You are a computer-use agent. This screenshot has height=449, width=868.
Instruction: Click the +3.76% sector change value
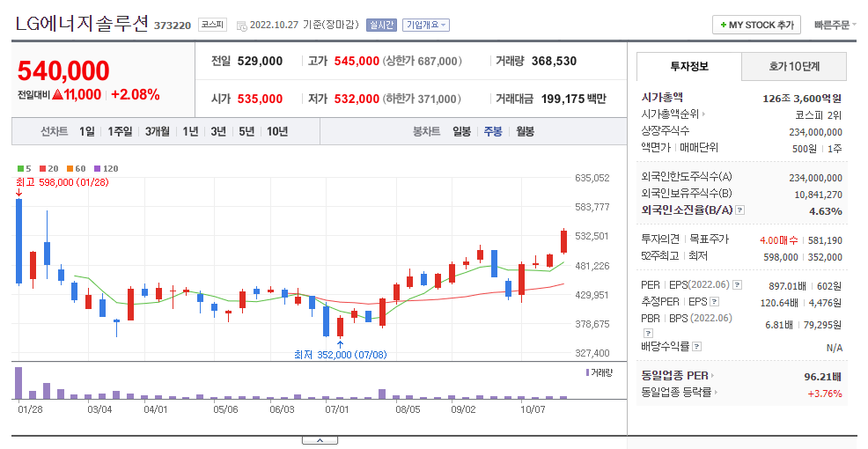click(x=825, y=394)
